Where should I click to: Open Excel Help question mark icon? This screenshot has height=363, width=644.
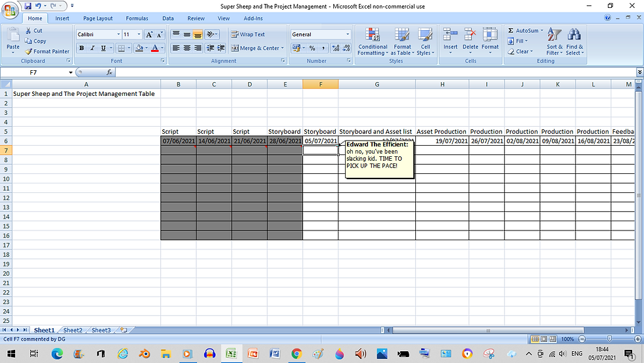pyautogui.click(x=607, y=18)
